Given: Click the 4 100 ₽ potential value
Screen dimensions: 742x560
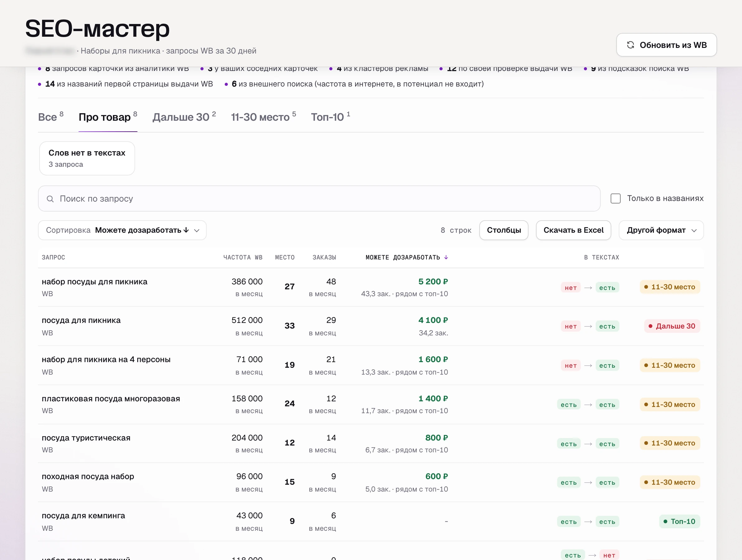Looking at the screenshot, I should (433, 320).
